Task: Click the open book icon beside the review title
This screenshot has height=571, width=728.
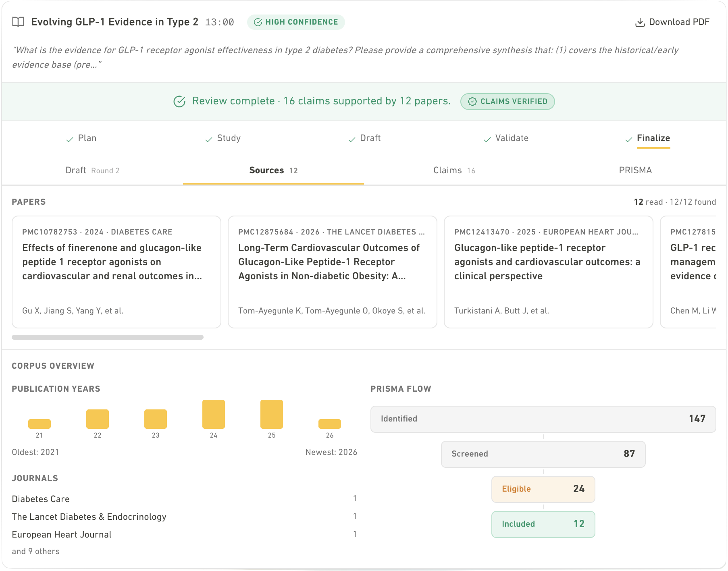Action: (x=18, y=22)
